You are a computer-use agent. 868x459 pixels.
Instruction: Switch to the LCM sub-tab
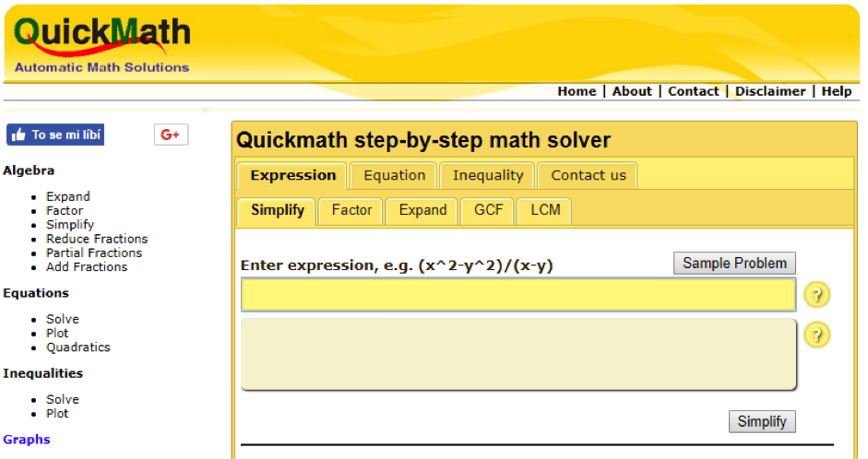[x=545, y=211]
